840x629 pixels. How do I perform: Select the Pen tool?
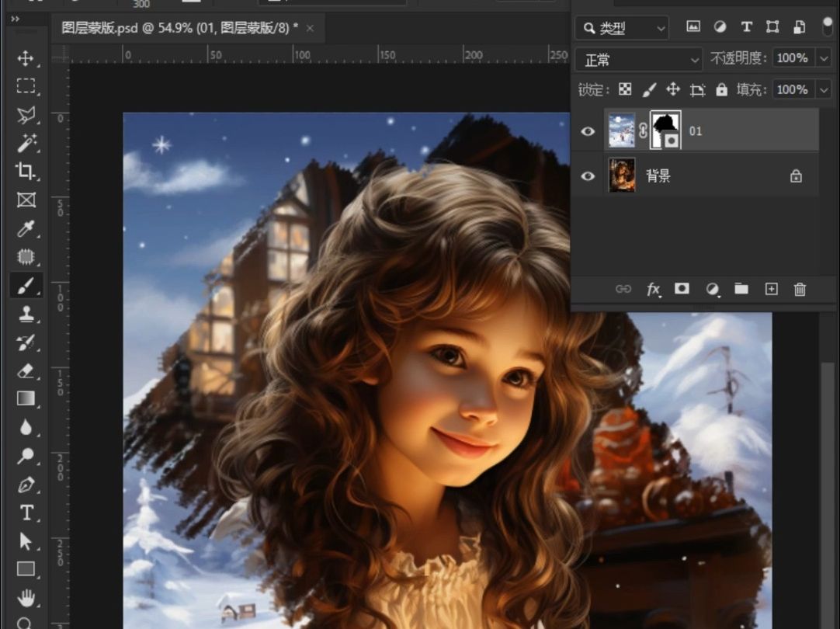[25, 485]
